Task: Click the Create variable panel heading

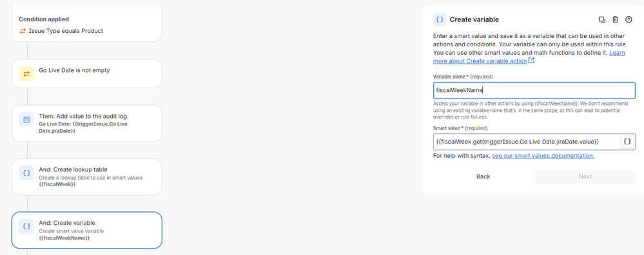Action: [x=474, y=20]
